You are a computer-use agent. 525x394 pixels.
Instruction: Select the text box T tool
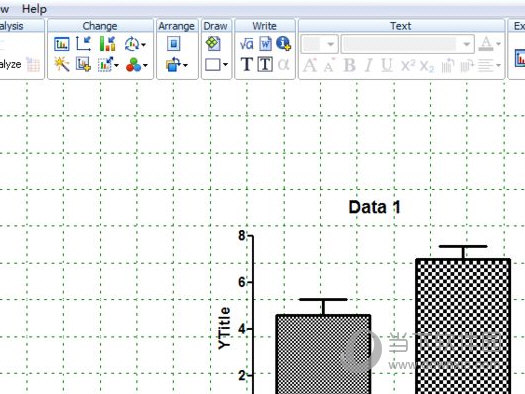pyautogui.click(x=265, y=64)
